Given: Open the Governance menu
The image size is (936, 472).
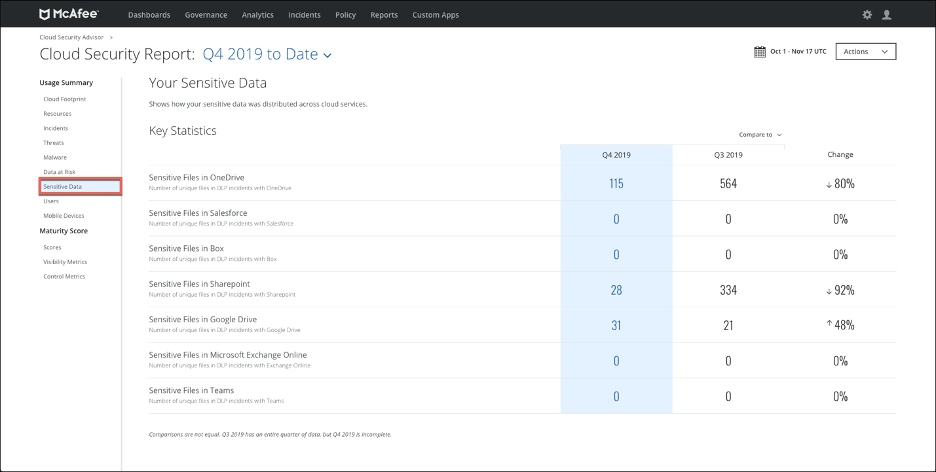Looking at the screenshot, I should pyautogui.click(x=206, y=15).
